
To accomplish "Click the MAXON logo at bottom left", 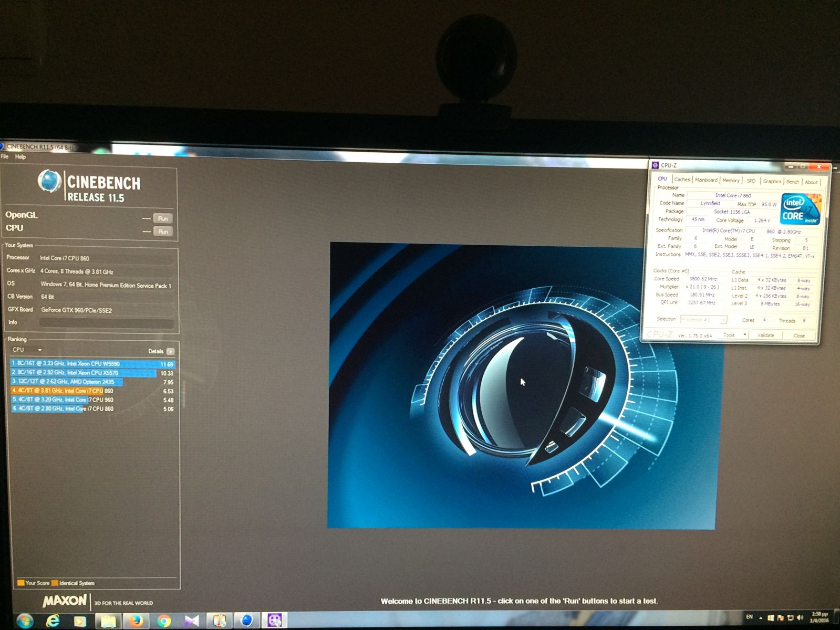I will pyautogui.click(x=65, y=601).
